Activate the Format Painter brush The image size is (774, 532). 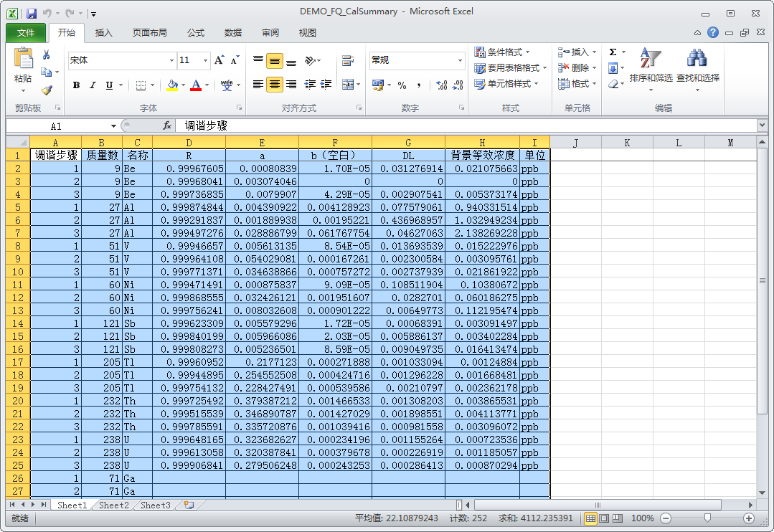[47, 90]
